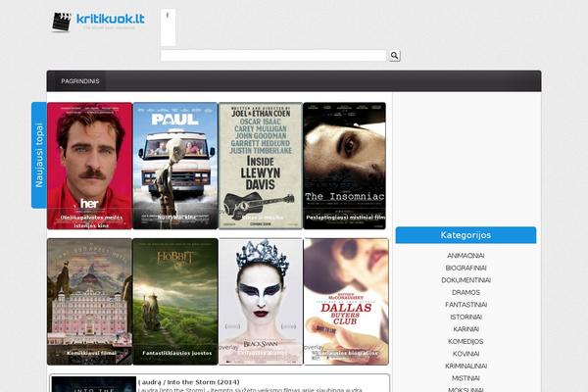Open the PAGRINDINIS menu item
The image size is (588, 392).
[x=80, y=81]
